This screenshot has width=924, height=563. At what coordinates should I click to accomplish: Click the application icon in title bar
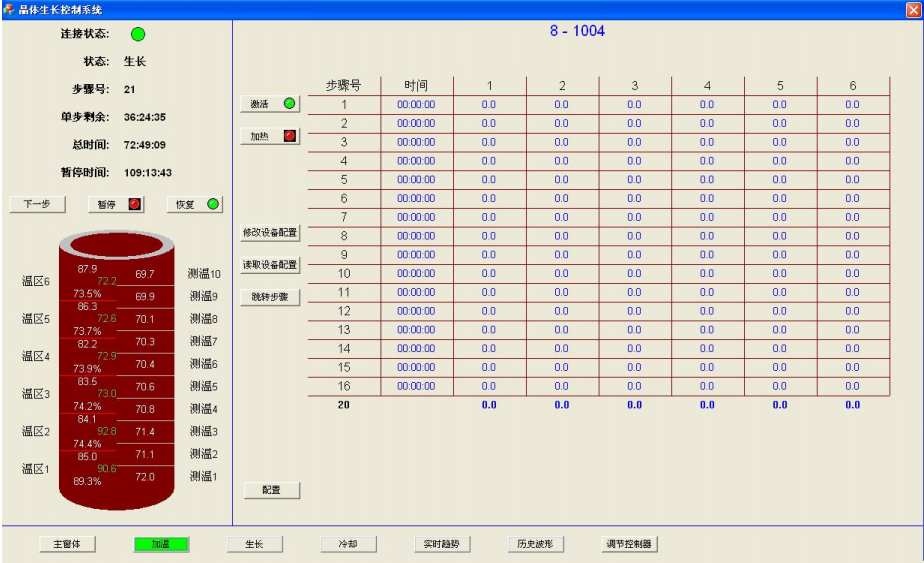click(x=9, y=9)
